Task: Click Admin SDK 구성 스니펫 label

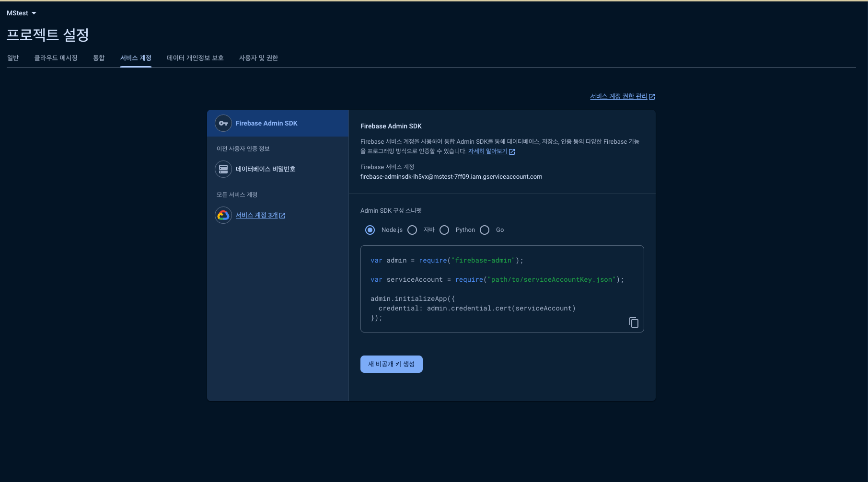Action: pyautogui.click(x=391, y=211)
